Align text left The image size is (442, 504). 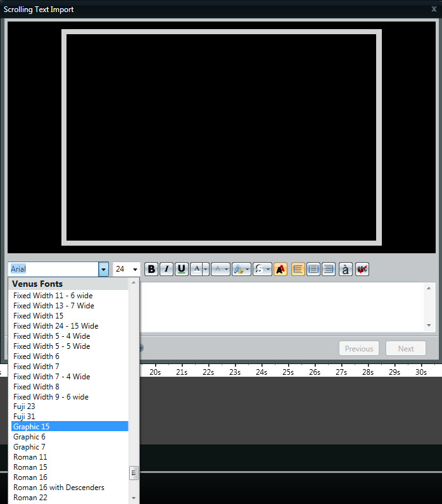coord(298,269)
